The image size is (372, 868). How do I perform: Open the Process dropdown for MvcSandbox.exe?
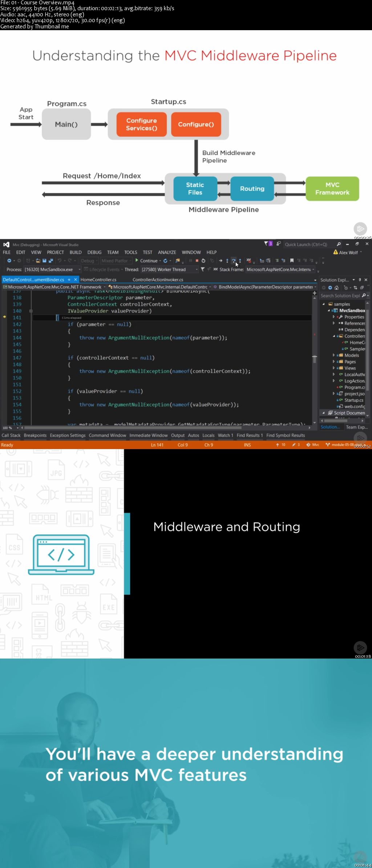tap(52, 269)
